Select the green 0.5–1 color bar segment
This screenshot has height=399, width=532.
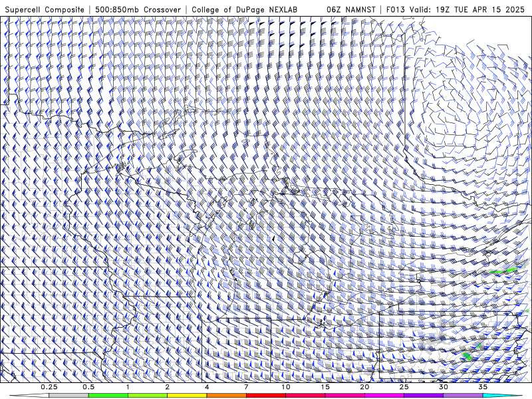[x=108, y=396]
